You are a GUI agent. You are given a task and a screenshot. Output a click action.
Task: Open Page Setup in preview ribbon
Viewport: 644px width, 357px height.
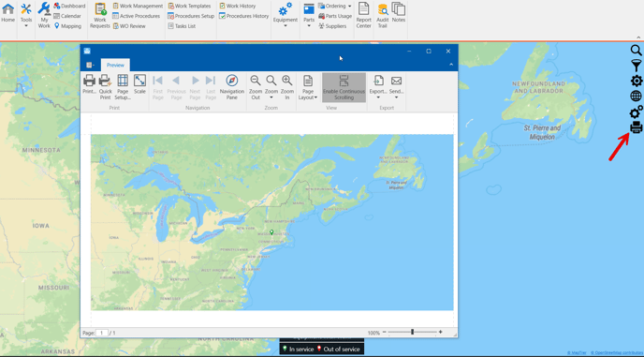[x=123, y=87]
